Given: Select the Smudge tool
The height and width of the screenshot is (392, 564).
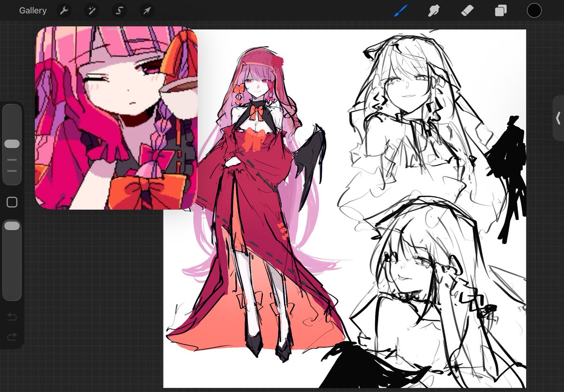Looking at the screenshot, I should coord(434,10).
